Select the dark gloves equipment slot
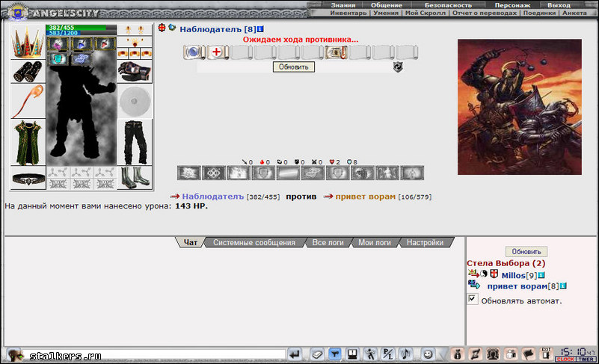The image size is (599, 364). coord(135,72)
